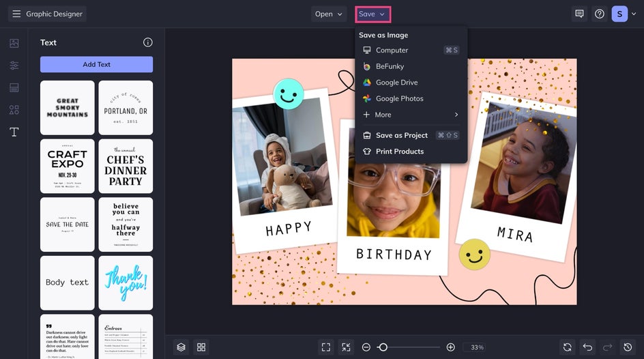Open the Open dropdown menu
Viewport: 644px width, 359px height.
coord(329,14)
